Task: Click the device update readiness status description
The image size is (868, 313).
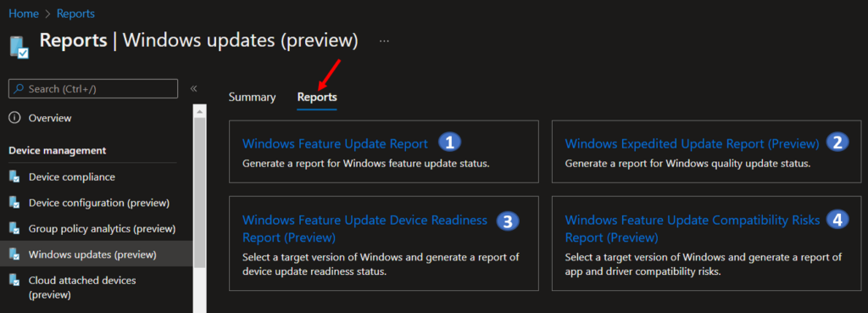Action: point(381,265)
